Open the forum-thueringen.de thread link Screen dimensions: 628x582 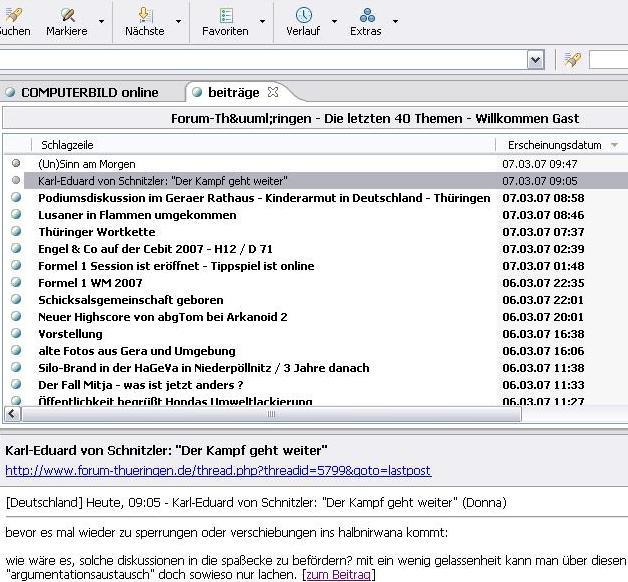[x=218, y=470]
